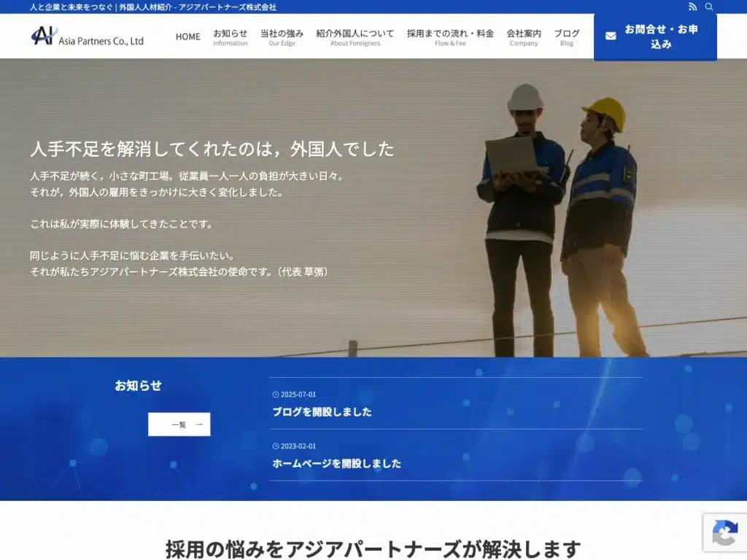The width and height of the screenshot is (747, 560).
Task: Click the お問合せ・お申込み contact button
Action: point(655,36)
